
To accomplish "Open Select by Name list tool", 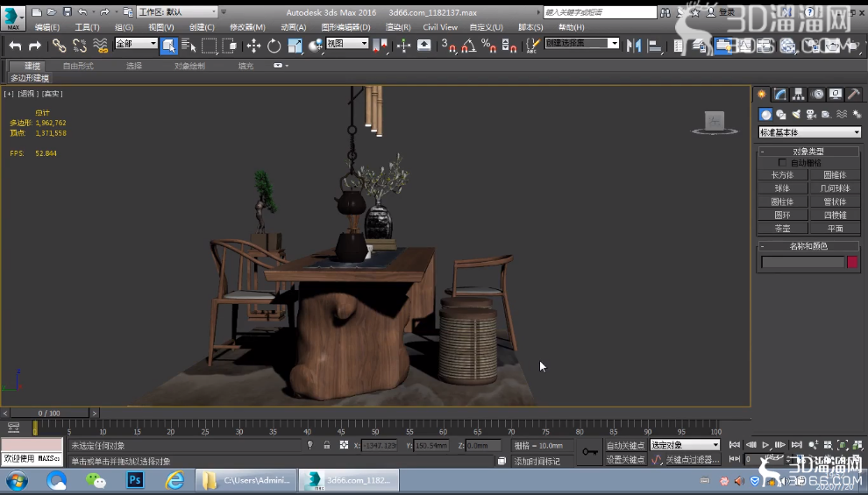I will tap(189, 46).
